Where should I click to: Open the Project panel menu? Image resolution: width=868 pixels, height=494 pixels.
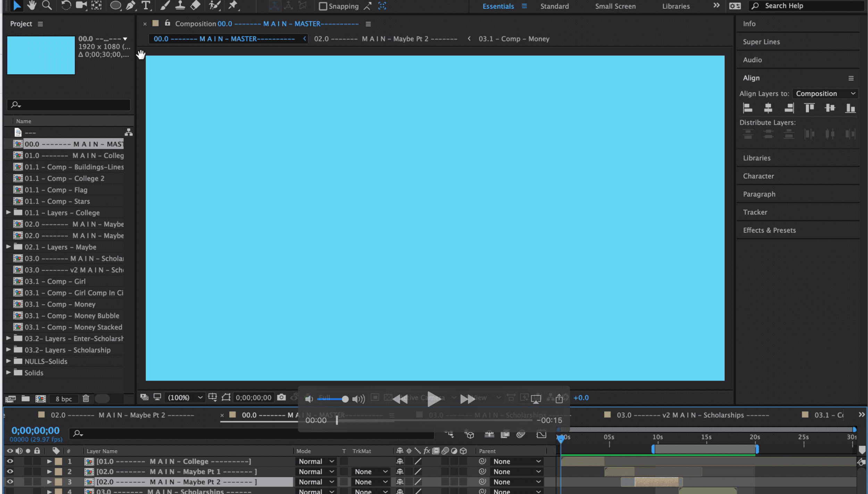[x=40, y=24]
